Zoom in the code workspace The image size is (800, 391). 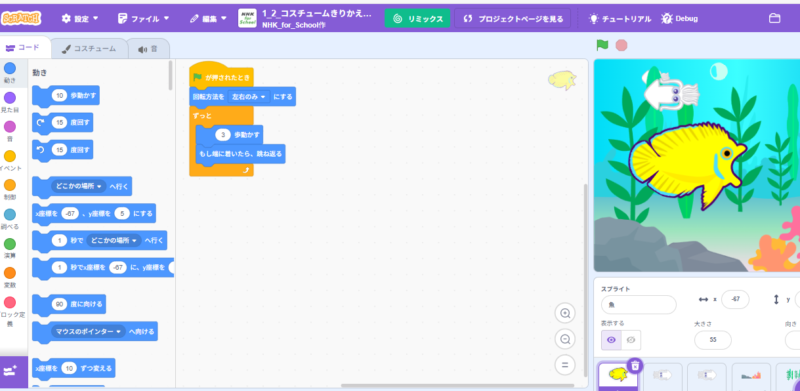(x=565, y=313)
